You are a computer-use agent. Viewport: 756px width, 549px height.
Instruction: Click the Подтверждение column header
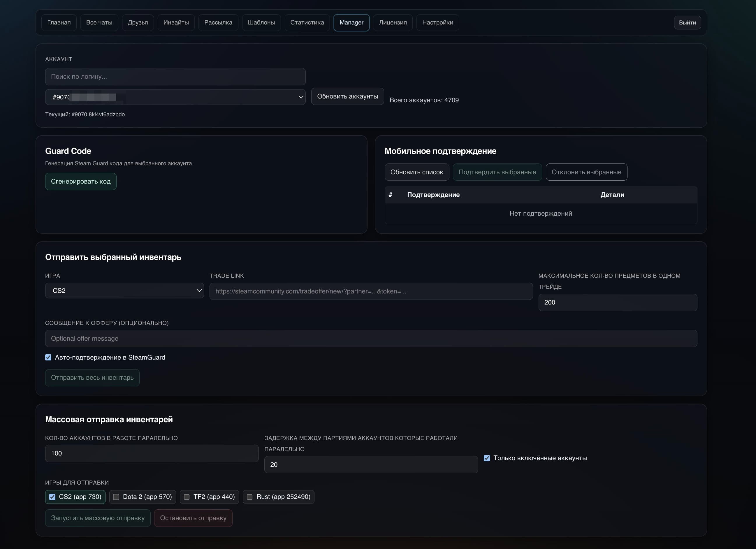(433, 195)
